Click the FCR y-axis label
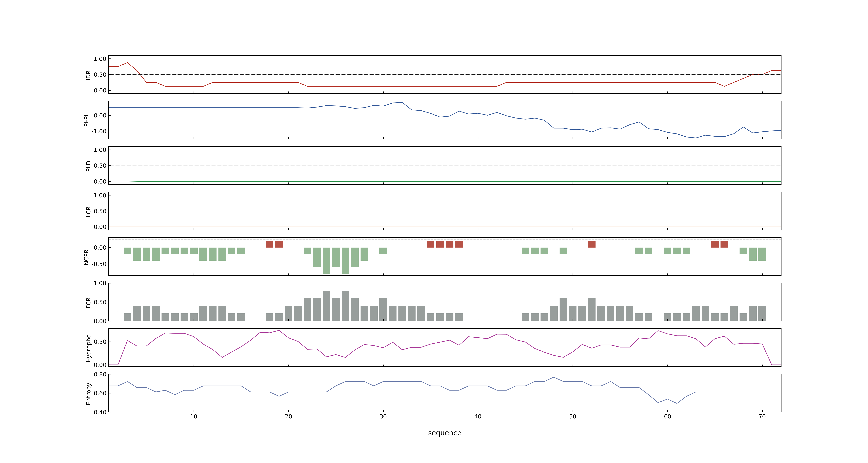This screenshot has width=868, height=463. point(88,303)
